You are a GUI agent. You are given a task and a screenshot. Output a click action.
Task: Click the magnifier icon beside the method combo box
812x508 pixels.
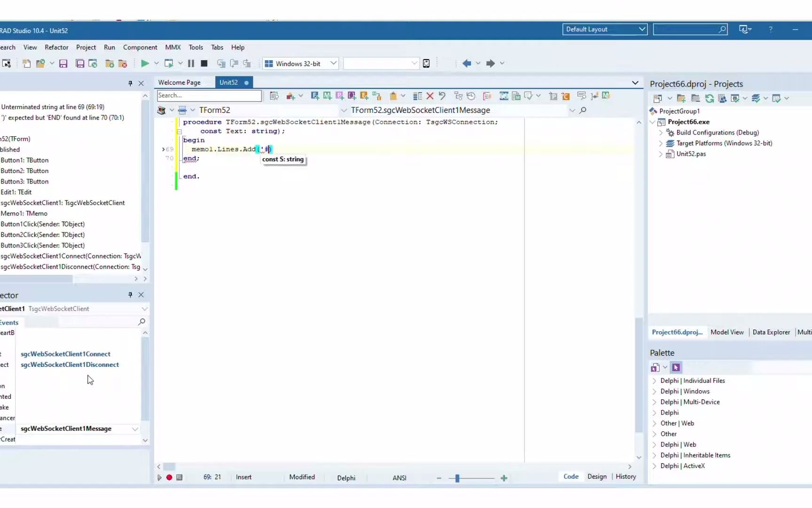583,110
